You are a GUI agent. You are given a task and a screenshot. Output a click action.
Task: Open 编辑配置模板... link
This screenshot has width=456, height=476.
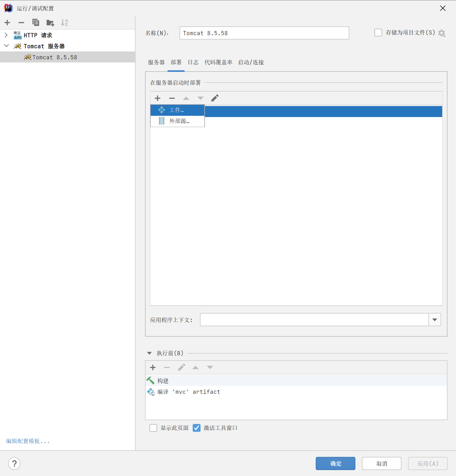(28, 441)
